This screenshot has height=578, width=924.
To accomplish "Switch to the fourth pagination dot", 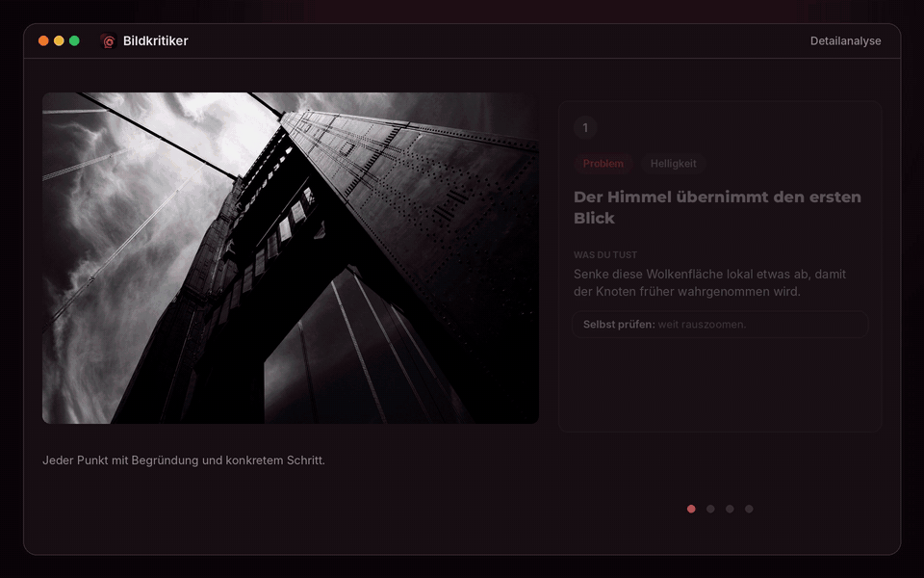I will 749,509.
